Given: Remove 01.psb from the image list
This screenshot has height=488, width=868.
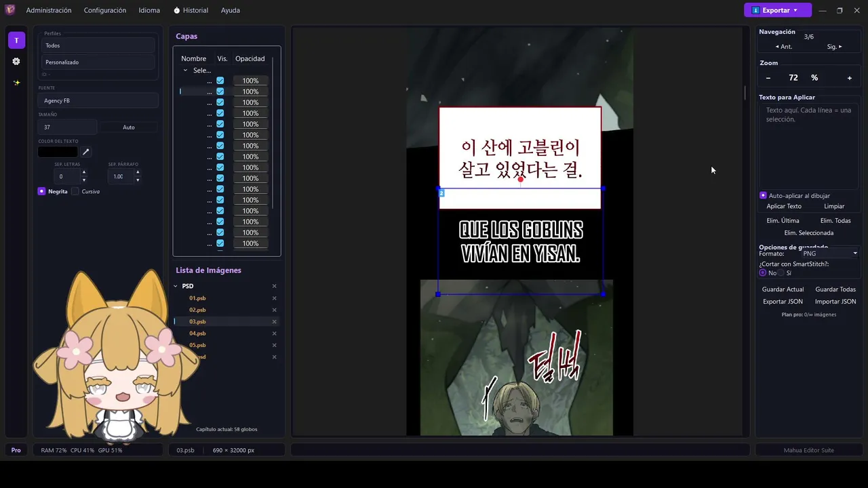Looking at the screenshot, I should pos(275,298).
